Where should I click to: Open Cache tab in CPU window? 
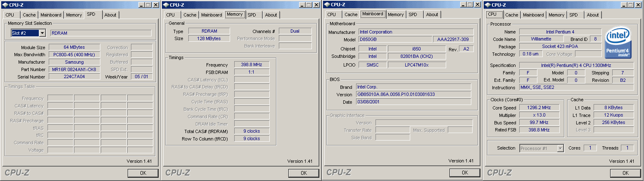(512, 15)
